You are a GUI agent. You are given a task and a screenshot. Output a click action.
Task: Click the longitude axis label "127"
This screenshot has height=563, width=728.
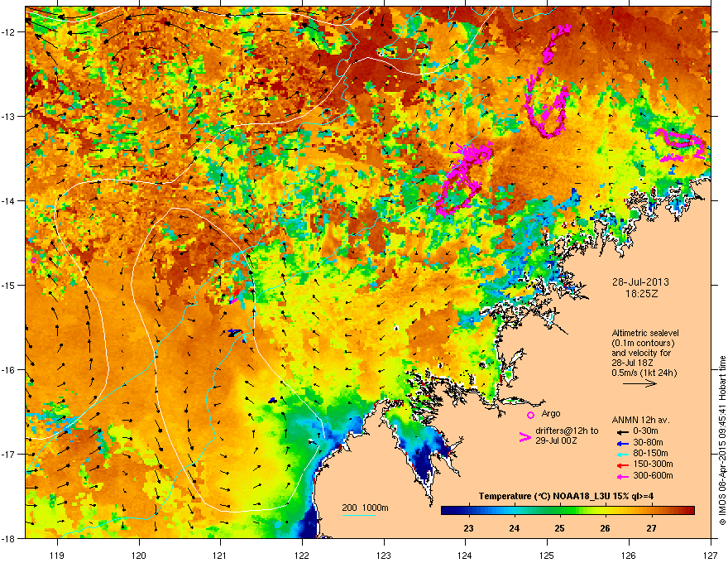(711, 555)
